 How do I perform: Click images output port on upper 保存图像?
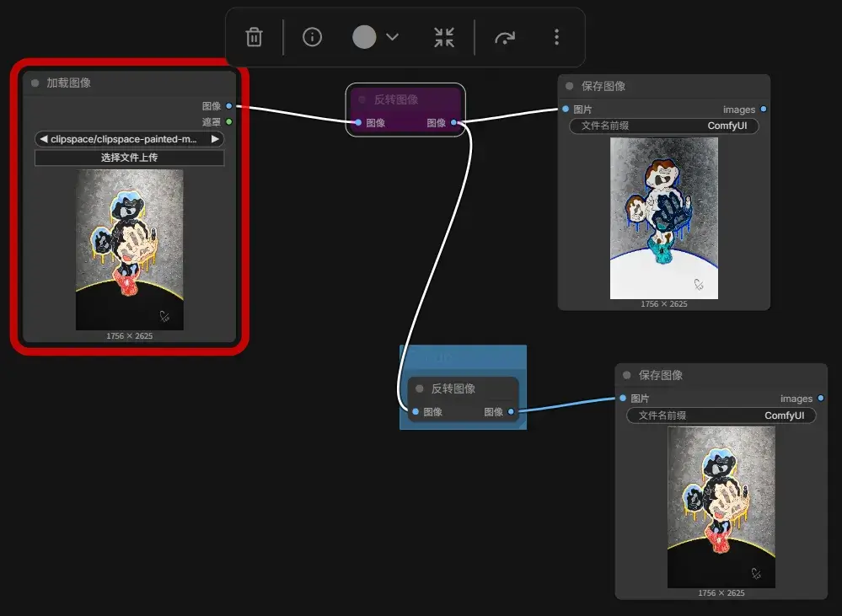pos(764,109)
